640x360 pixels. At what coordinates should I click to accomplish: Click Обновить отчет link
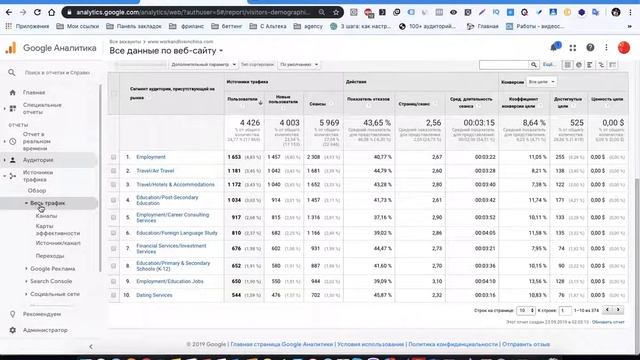[608, 322]
